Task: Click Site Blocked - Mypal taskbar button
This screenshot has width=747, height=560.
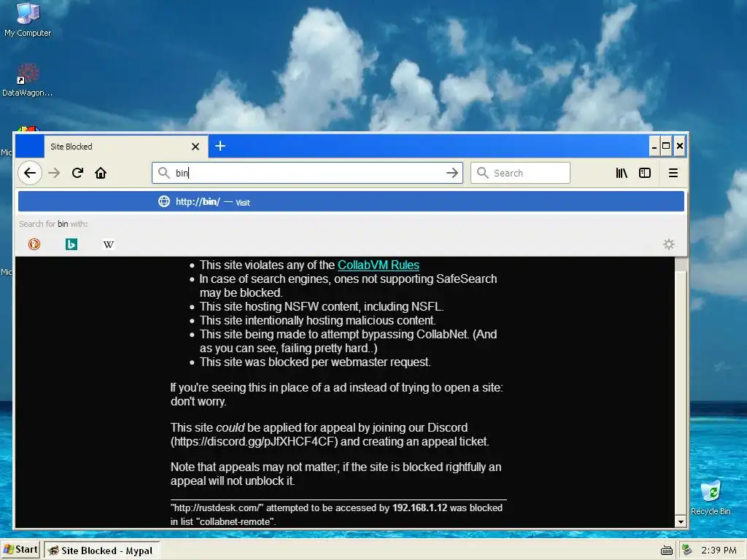Action: (101, 551)
